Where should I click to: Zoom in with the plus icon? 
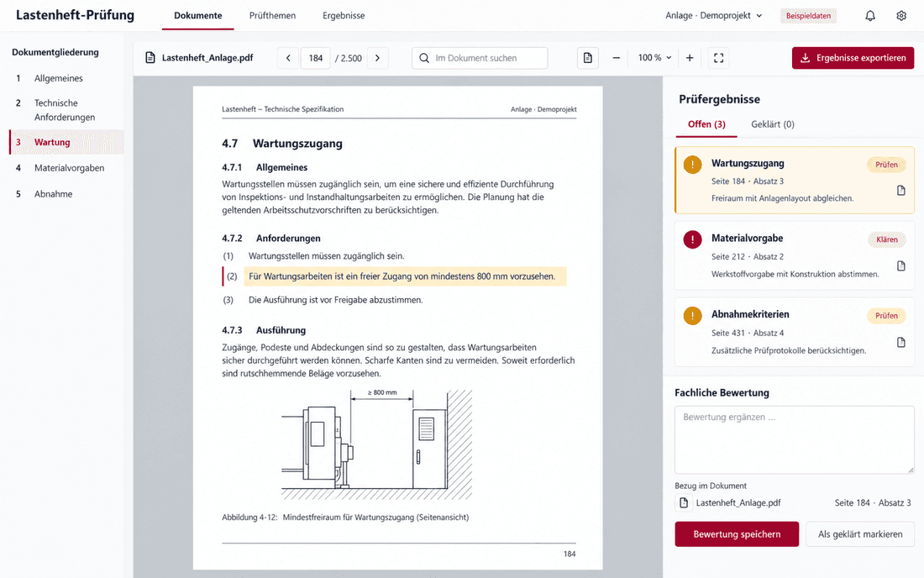[690, 58]
